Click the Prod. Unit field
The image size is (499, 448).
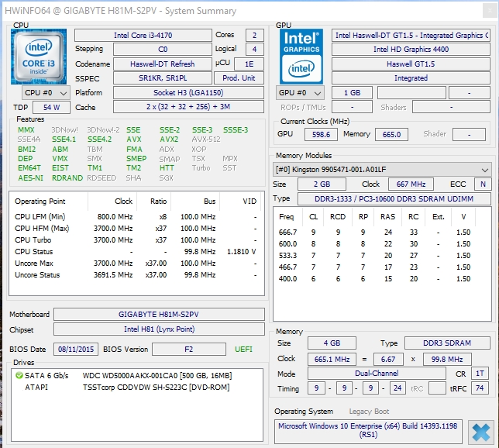[239, 78]
